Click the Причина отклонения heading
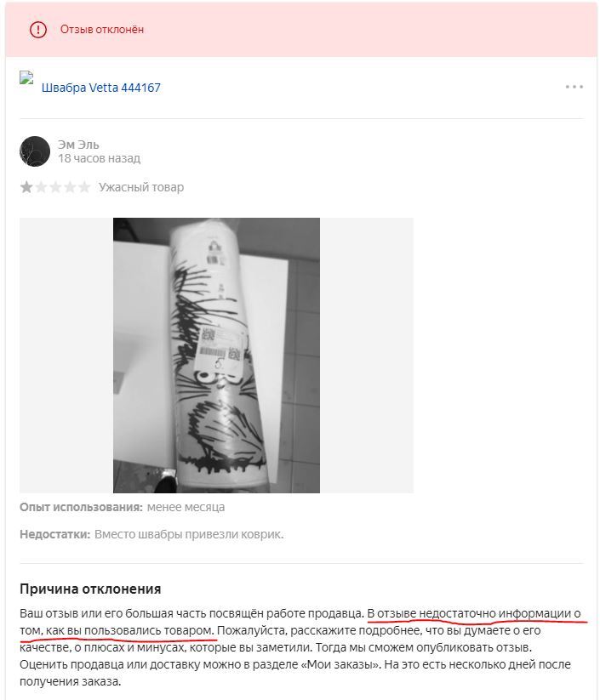This screenshot has height=700, width=600. (90, 589)
